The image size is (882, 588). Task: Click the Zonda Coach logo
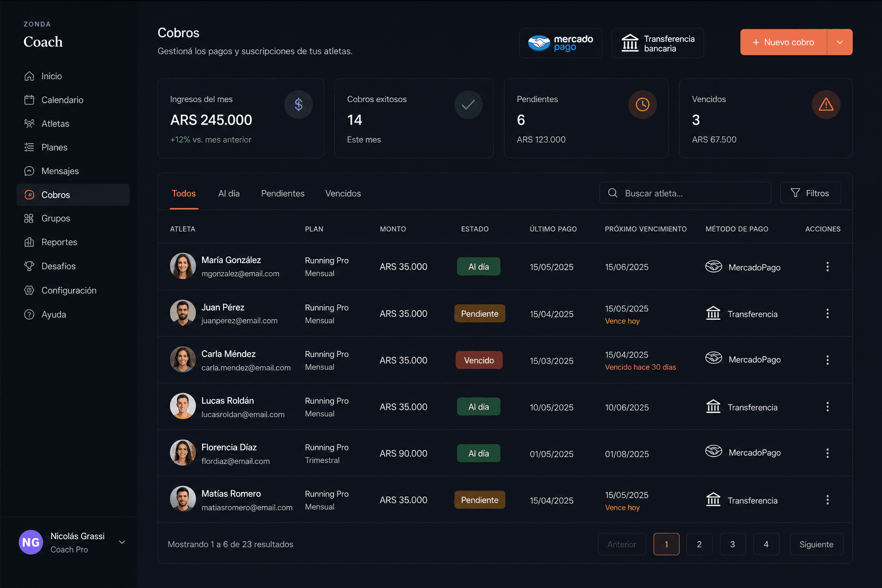pos(43,36)
